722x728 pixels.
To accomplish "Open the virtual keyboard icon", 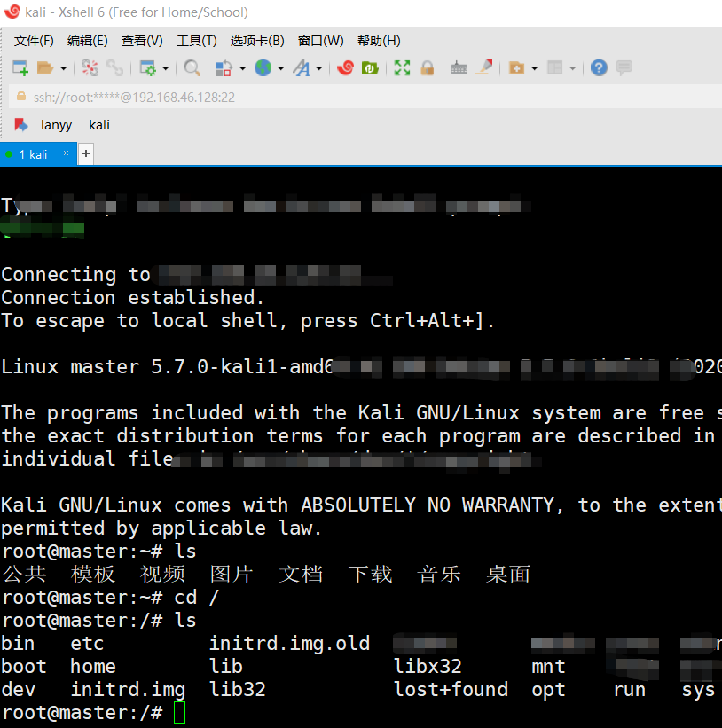I will pyautogui.click(x=459, y=68).
